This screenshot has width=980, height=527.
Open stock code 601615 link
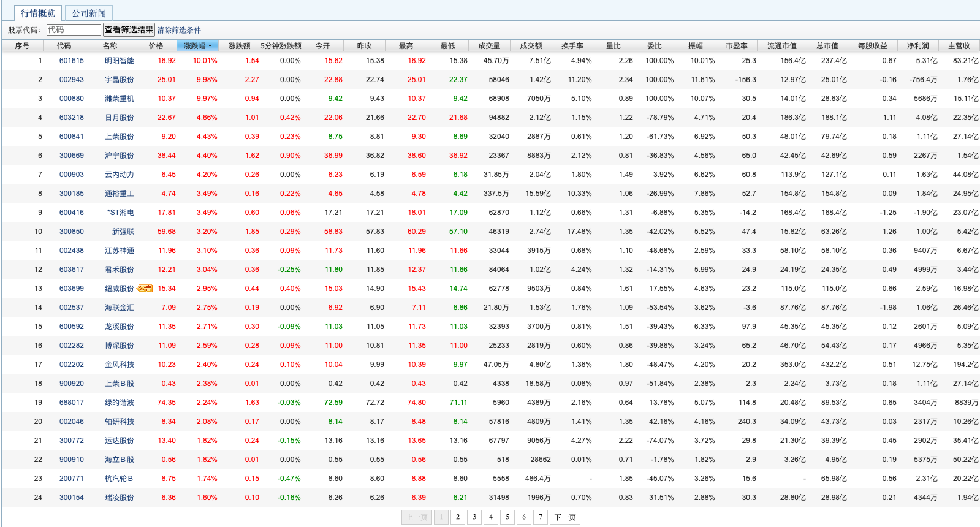(x=72, y=61)
